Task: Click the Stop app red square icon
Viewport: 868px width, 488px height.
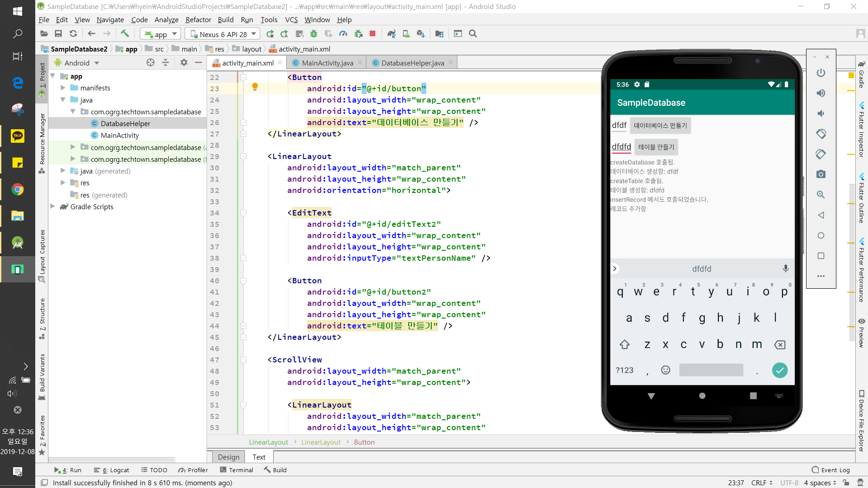Action: click(373, 34)
